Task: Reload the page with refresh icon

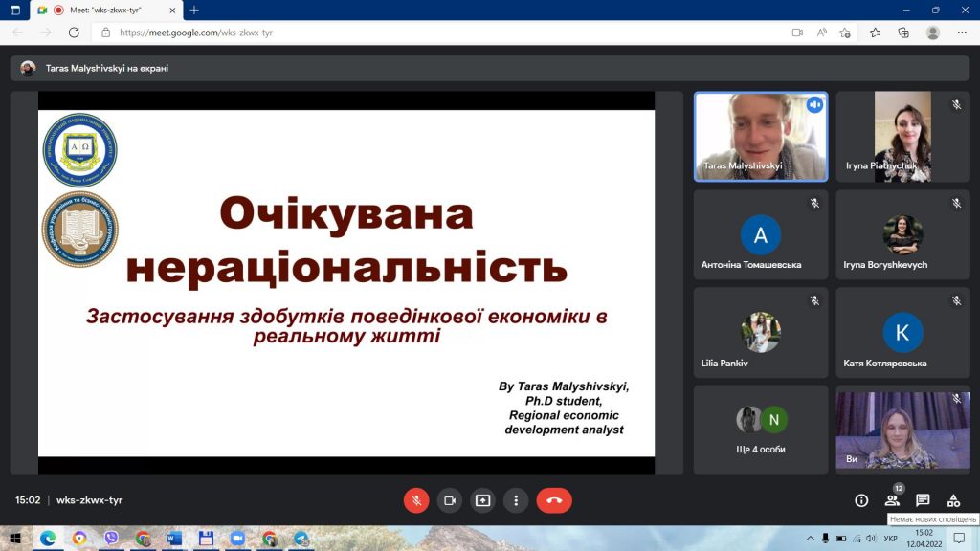Action: coord(74,33)
